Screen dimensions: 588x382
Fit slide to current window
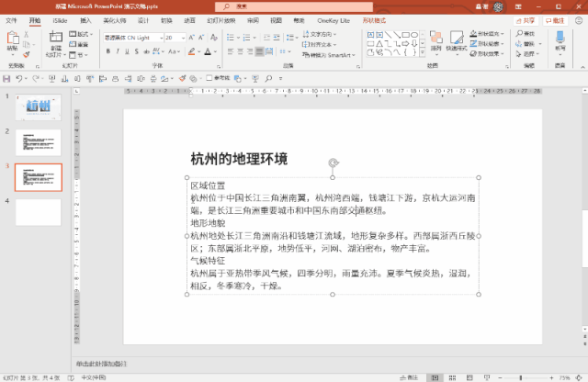tap(579, 377)
